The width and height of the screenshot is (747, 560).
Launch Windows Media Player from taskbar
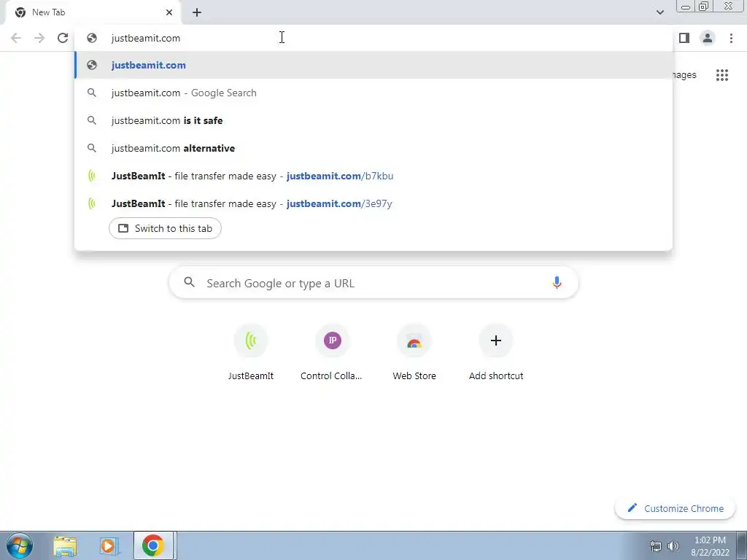(x=108, y=545)
